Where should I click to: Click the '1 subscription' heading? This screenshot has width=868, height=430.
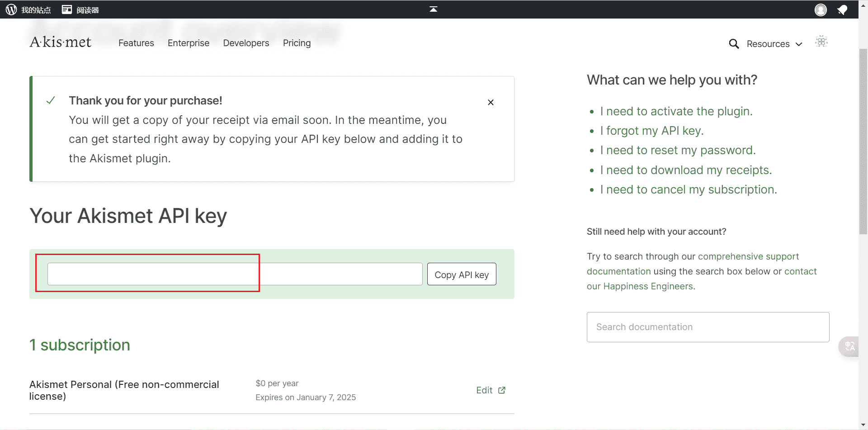(80, 345)
